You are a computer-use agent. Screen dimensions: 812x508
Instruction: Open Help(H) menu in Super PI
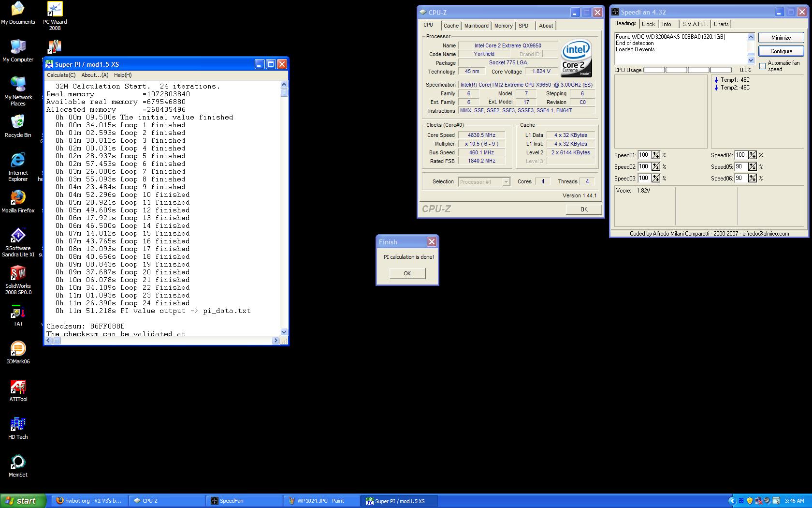pos(123,75)
